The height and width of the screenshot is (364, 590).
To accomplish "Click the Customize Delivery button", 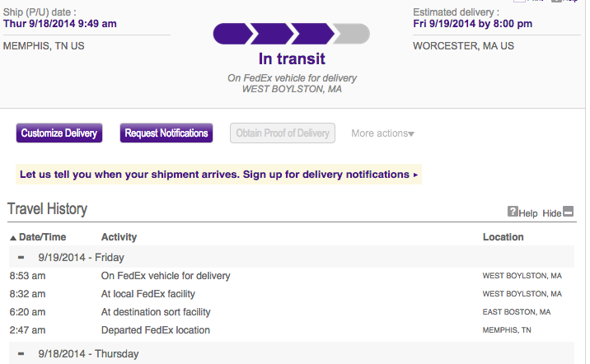I will point(59,133).
